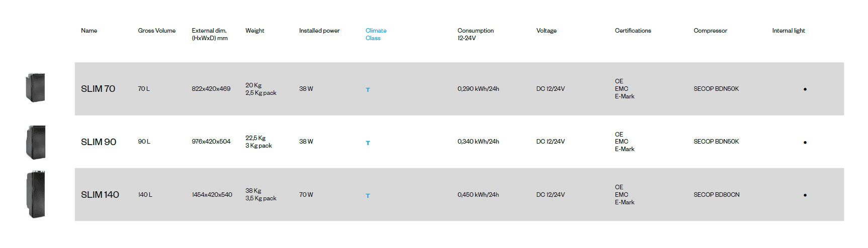Click the internal light dot for SLIM 90
This screenshot has width=868, height=248.
point(805,143)
